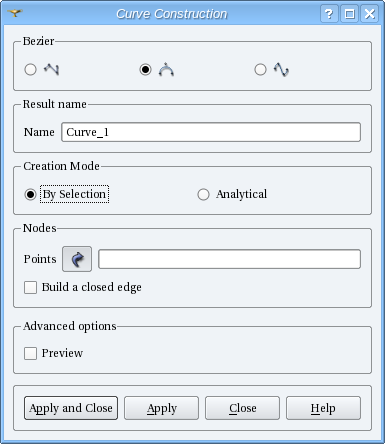Click the Apply and Close button
Screen dimensions: 385x444
pos(71,408)
